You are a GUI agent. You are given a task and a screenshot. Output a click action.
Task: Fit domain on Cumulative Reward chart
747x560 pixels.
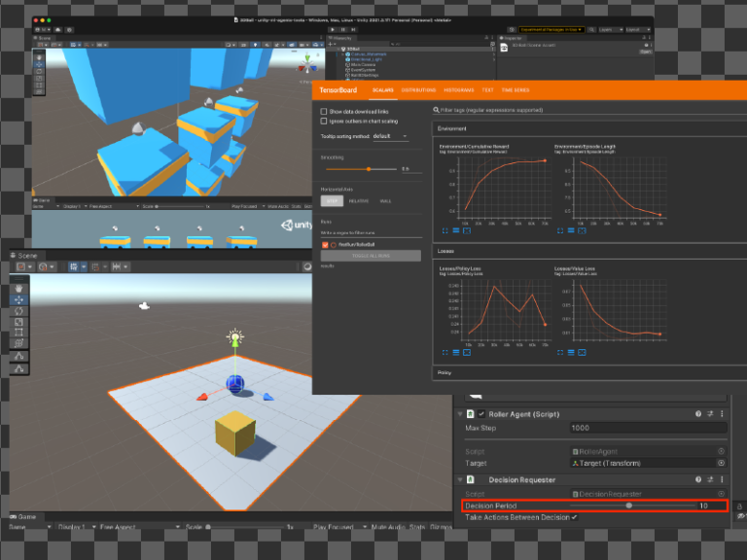pyautogui.click(x=466, y=230)
